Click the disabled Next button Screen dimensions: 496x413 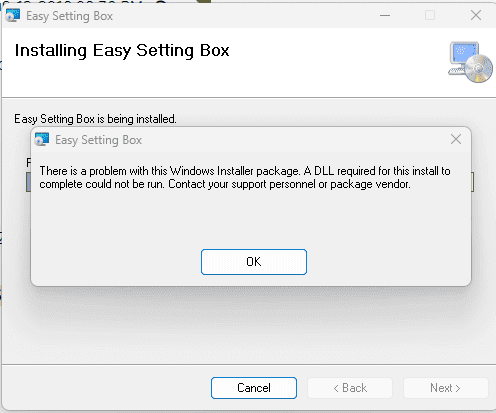pyautogui.click(x=446, y=388)
